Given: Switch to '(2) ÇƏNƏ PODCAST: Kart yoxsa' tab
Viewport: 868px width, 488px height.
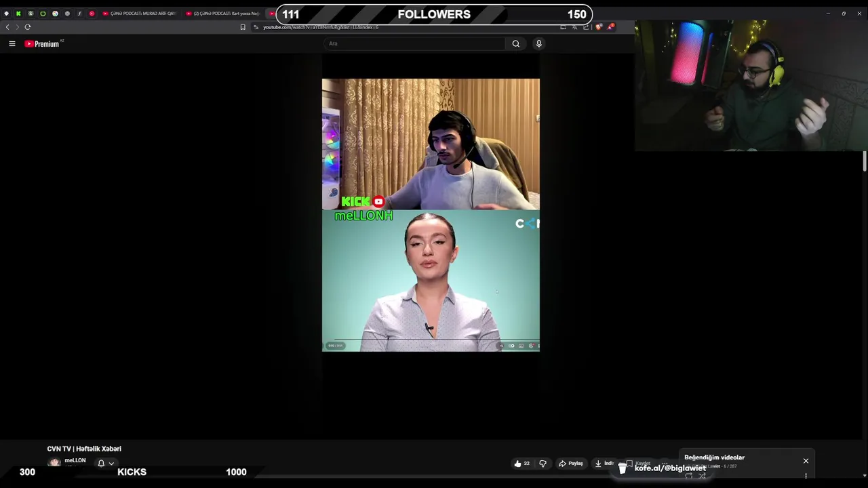Looking at the screenshot, I should (223, 14).
